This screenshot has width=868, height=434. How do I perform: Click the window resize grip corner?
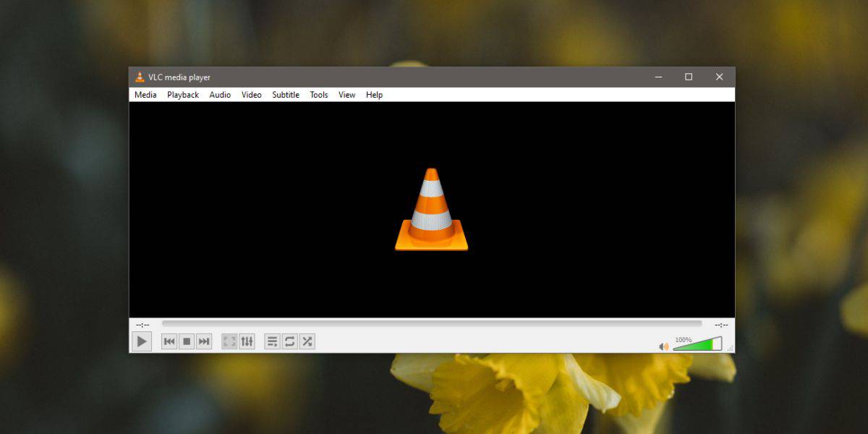click(730, 348)
